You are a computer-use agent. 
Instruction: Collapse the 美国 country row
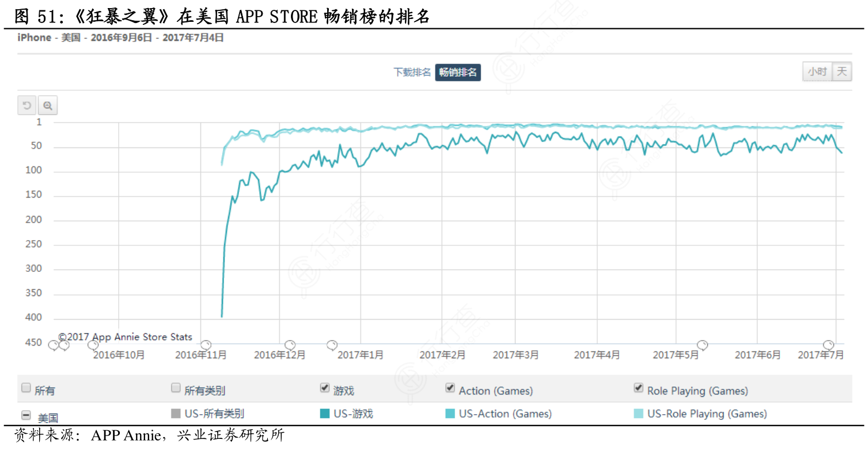[x=26, y=415]
